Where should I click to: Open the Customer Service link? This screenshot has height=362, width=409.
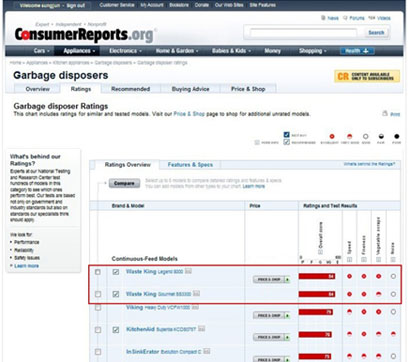(117, 5)
